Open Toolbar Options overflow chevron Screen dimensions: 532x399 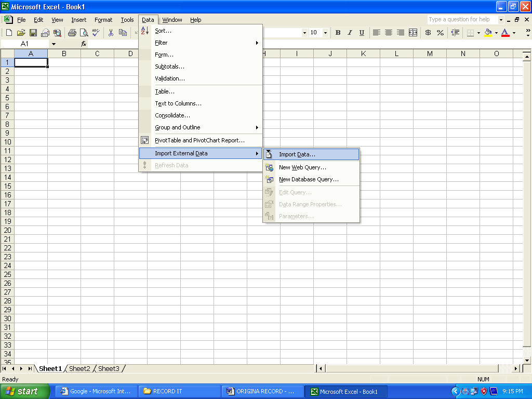pos(528,33)
